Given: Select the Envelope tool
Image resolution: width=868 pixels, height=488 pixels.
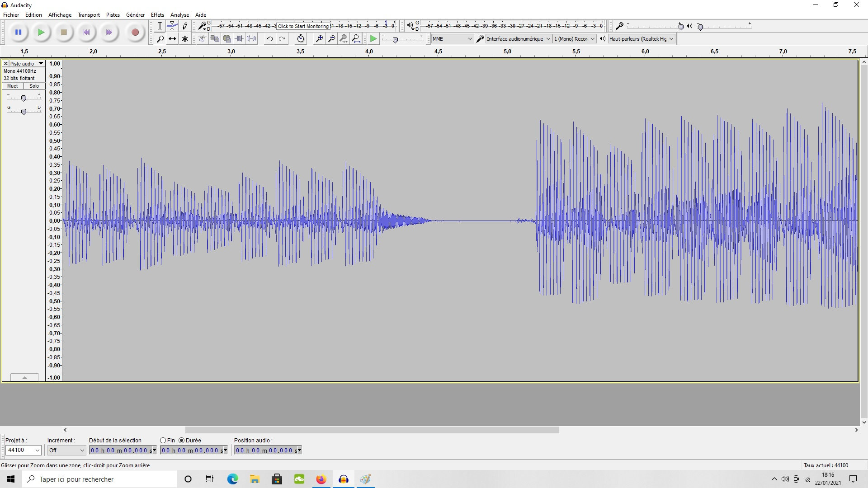Looking at the screenshot, I should [172, 26].
